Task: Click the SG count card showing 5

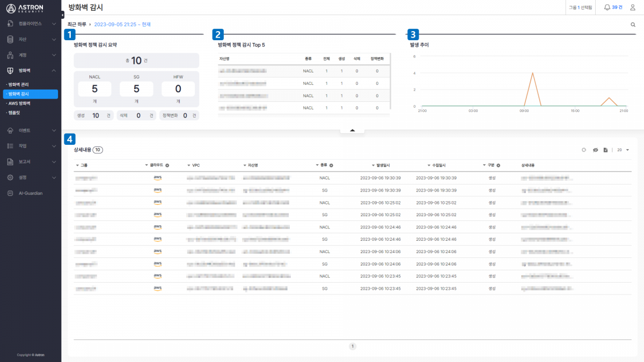Action: [x=136, y=90]
